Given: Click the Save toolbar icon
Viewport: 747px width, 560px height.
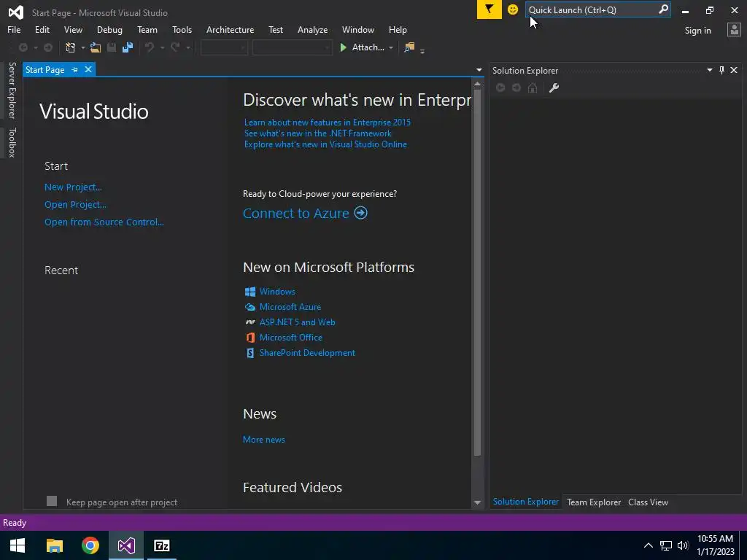Looking at the screenshot, I should coord(112,47).
